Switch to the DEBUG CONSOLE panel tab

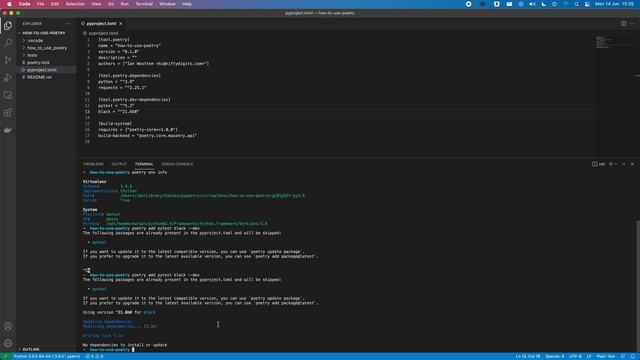coord(177,164)
